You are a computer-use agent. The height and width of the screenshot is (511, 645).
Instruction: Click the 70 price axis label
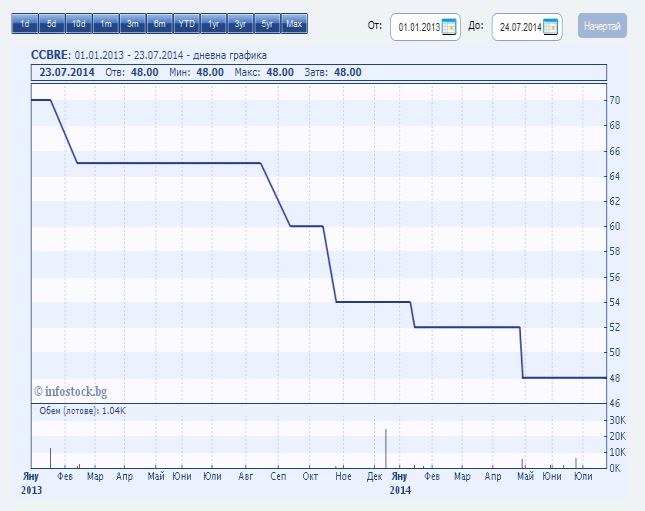(615, 100)
